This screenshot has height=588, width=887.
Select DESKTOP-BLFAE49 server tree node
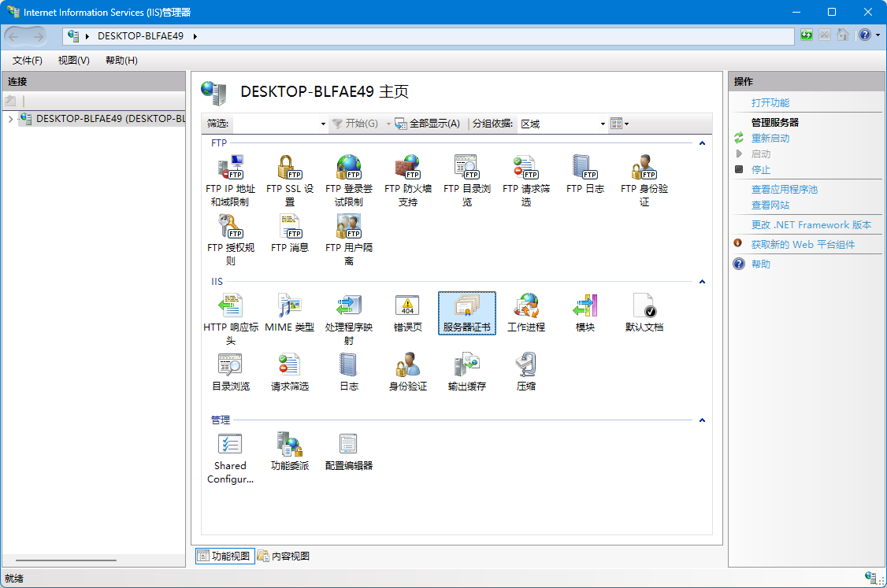tap(102, 119)
